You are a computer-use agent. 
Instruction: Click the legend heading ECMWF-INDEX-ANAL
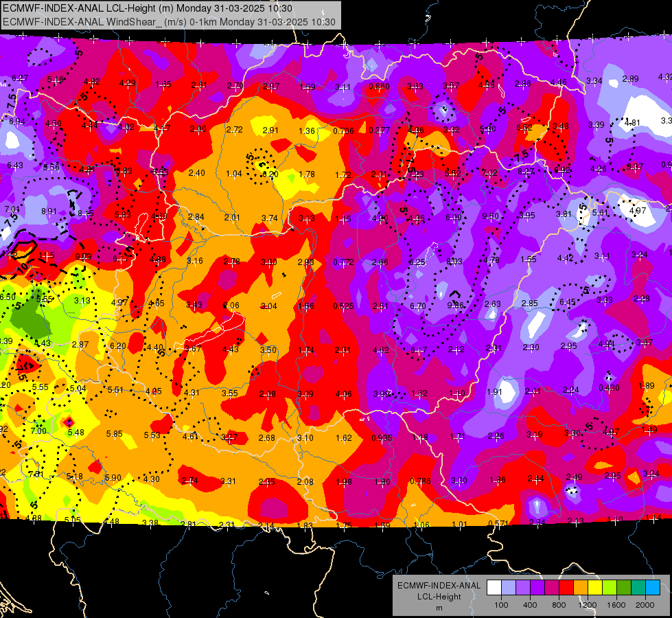[439, 586]
